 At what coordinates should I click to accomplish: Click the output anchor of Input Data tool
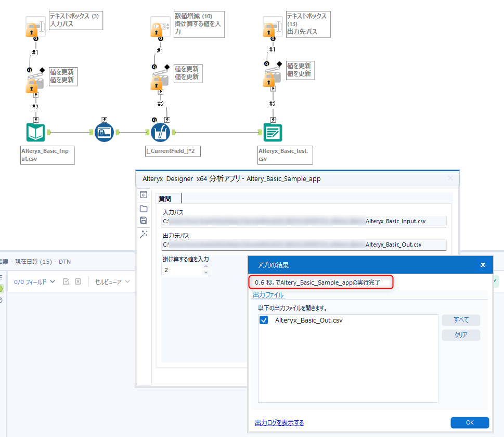[49, 132]
